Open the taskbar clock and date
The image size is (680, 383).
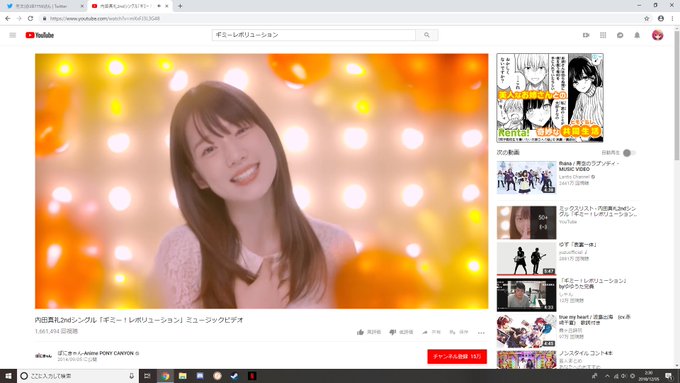(649, 376)
